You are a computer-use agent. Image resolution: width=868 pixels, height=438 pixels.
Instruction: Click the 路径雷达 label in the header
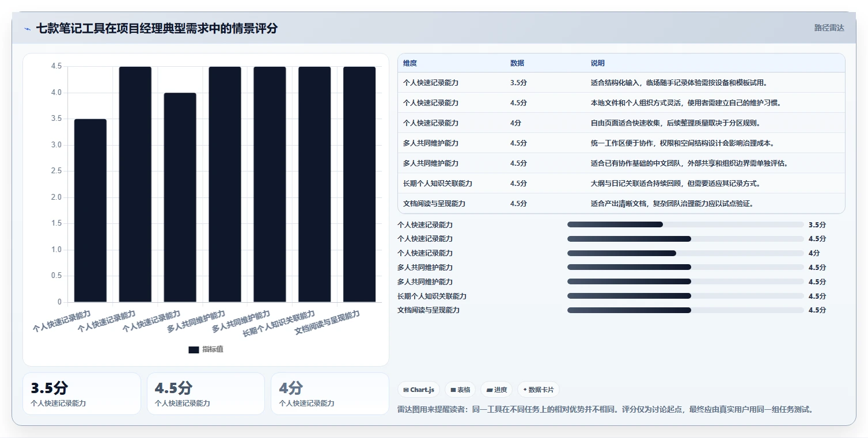(x=829, y=28)
